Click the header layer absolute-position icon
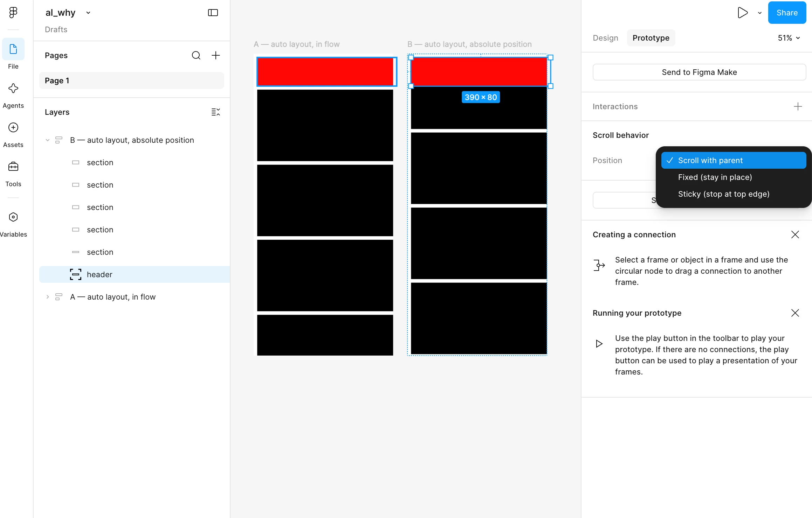Screen dimensions: 812x518 pos(76,274)
